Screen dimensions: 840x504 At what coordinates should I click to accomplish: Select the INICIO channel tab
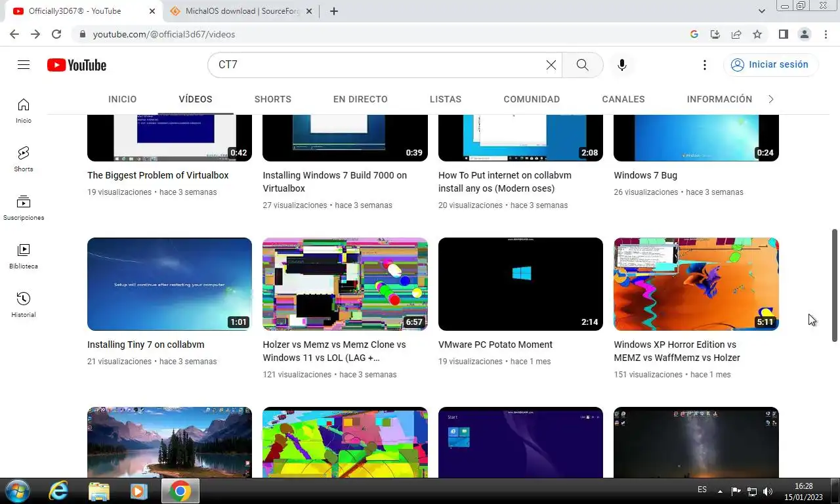pyautogui.click(x=123, y=99)
